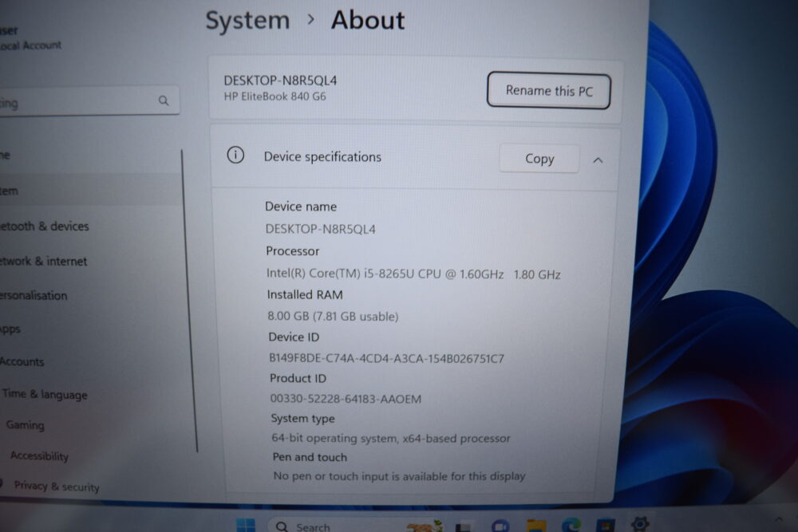798x532 pixels.
Task: Click the HP EliteBook 840 G6 model text
Action: pos(275,97)
